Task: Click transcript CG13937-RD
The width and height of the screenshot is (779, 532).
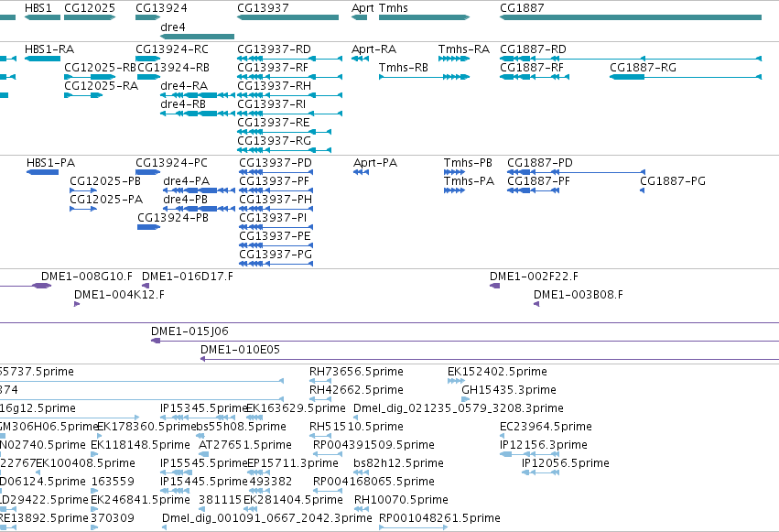Action: (275, 49)
